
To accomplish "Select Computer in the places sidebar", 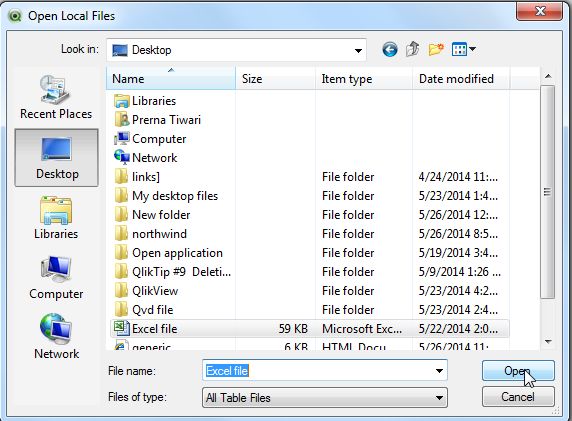I will [56, 278].
